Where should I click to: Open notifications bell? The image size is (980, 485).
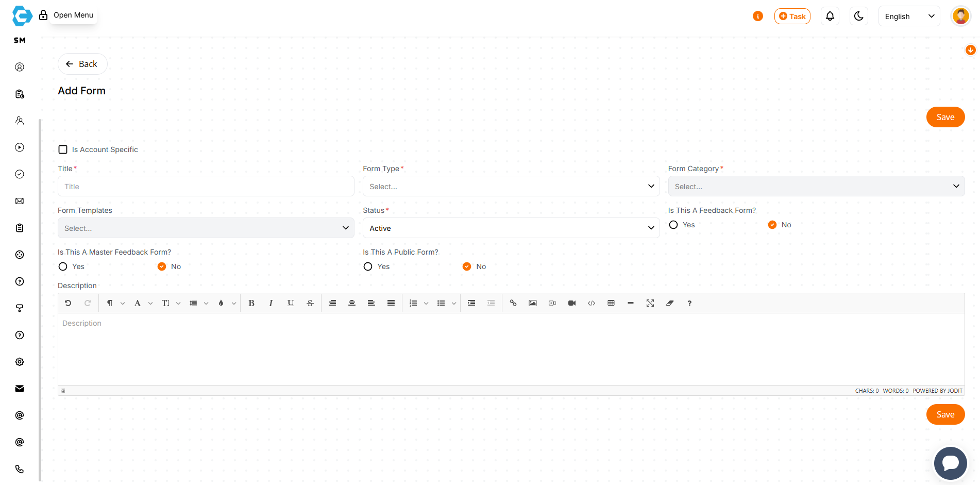(830, 16)
